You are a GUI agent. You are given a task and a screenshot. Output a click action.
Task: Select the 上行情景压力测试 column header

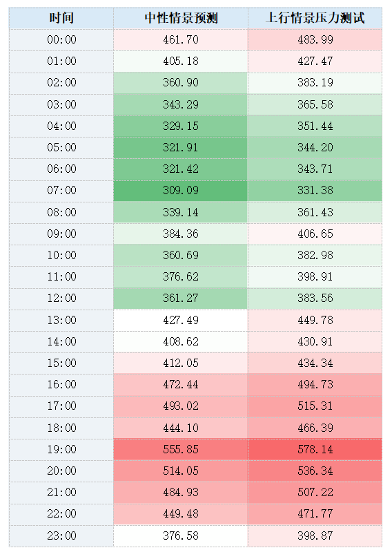point(315,18)
